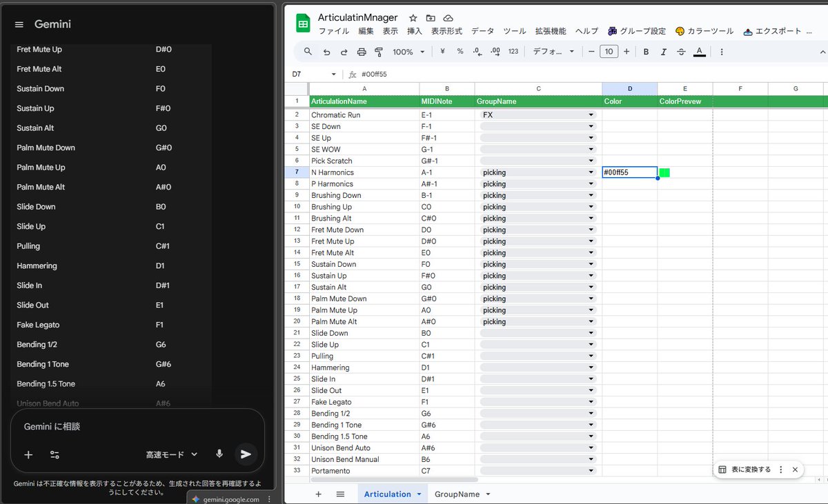
Task: Close the convert-to-table popup
Action: [x=795, y=470]
